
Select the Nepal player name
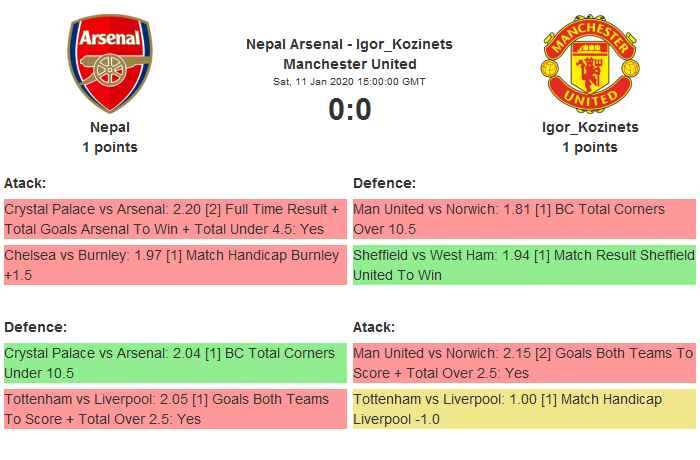pos(110,127)
